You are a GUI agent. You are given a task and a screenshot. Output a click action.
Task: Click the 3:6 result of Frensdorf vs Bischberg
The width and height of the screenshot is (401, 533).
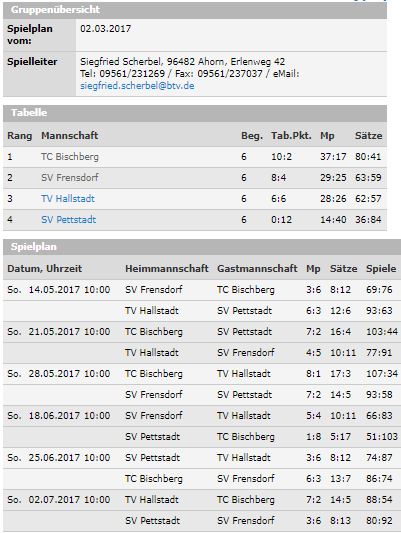313,290
